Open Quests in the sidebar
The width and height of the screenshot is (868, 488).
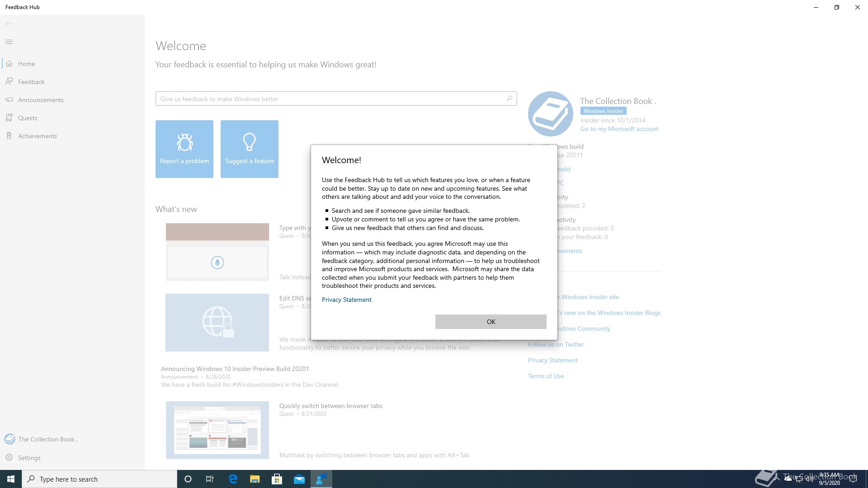(x=72, y=118)
